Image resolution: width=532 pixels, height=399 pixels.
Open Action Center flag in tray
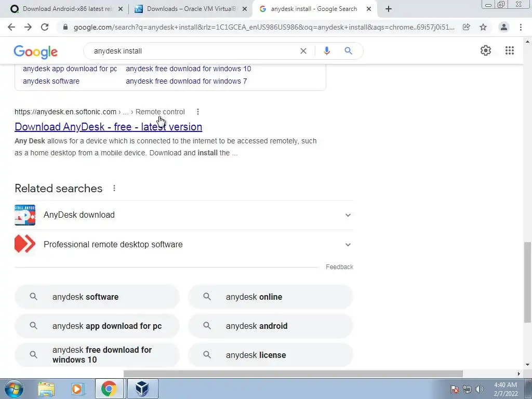pyautogui.click(x=455, y=389)
